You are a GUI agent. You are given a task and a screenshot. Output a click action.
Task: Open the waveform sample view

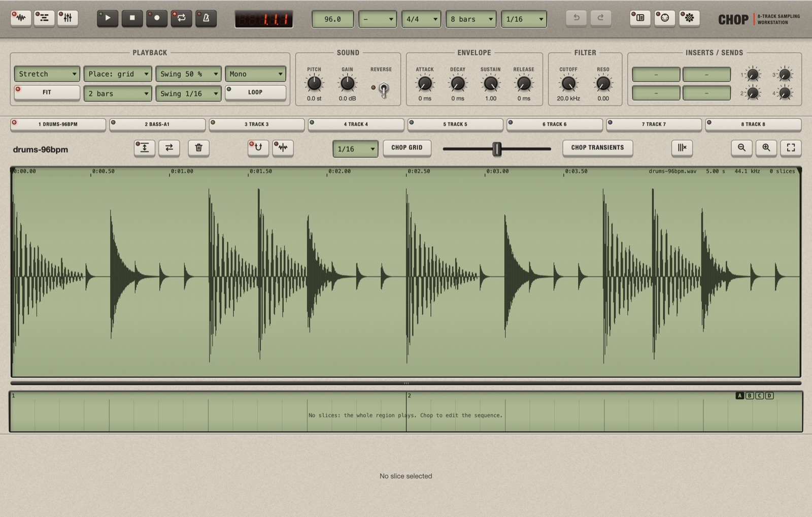click(21, 18)
